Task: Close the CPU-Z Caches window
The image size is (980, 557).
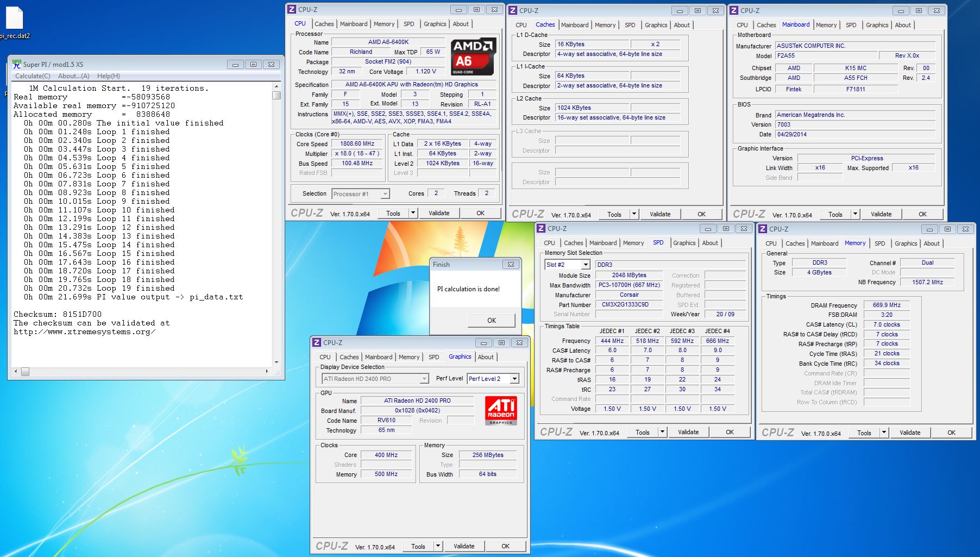Action: pyautogui.click(x=715, y=10)
